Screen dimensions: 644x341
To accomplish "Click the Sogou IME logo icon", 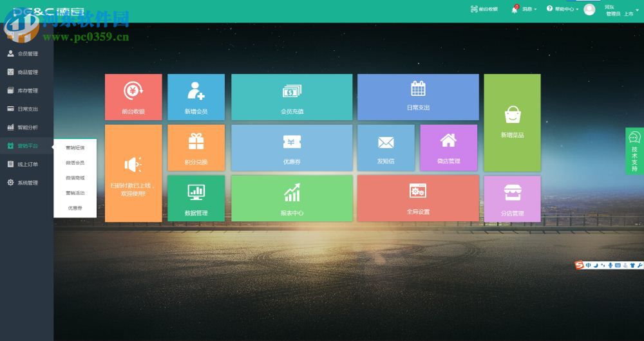I will pyautogui.click(x=580, y=265).
